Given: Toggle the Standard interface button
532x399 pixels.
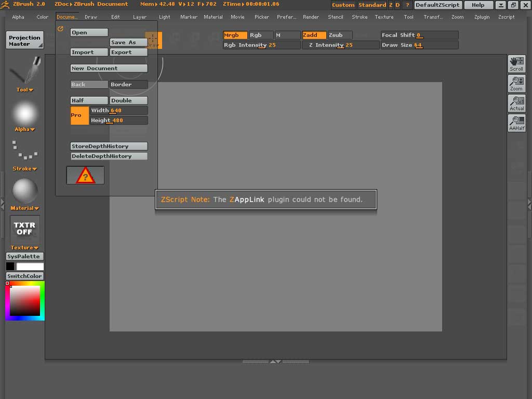Looking at the screenshot, I should coord(372,5).
